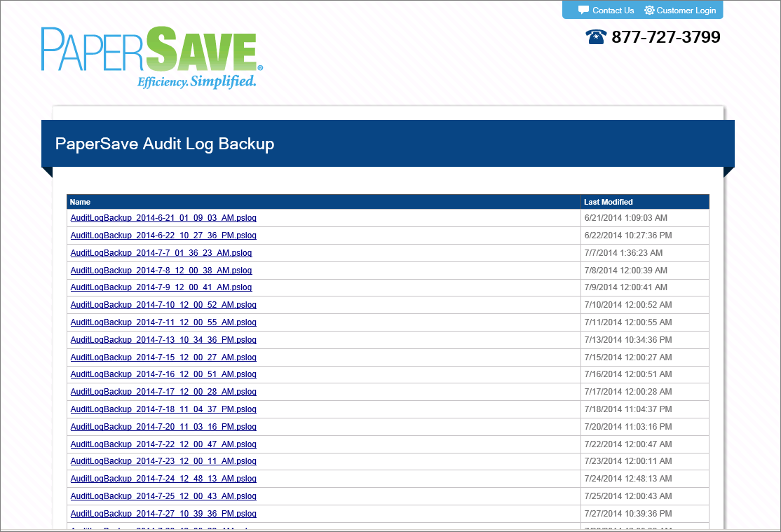Click the date 7/17/2014 12:00:28 AM
This screenshot has height=532, width=781.
pos(628,391)
